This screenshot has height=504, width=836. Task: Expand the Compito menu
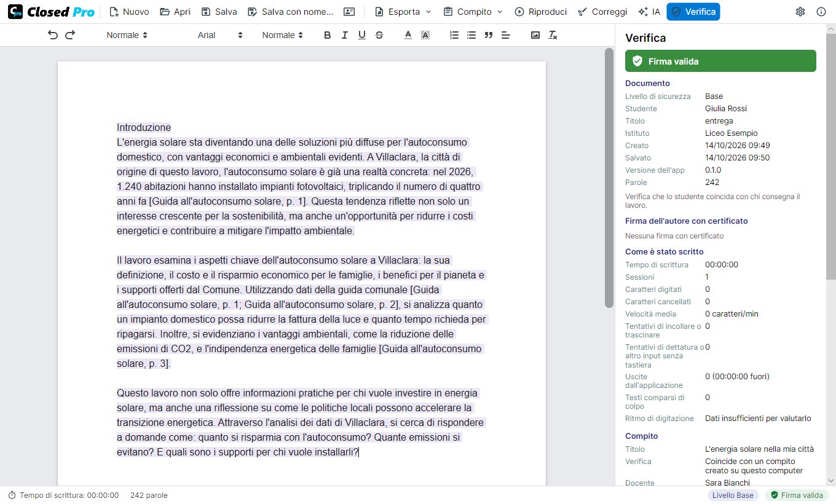click(473, 12)
